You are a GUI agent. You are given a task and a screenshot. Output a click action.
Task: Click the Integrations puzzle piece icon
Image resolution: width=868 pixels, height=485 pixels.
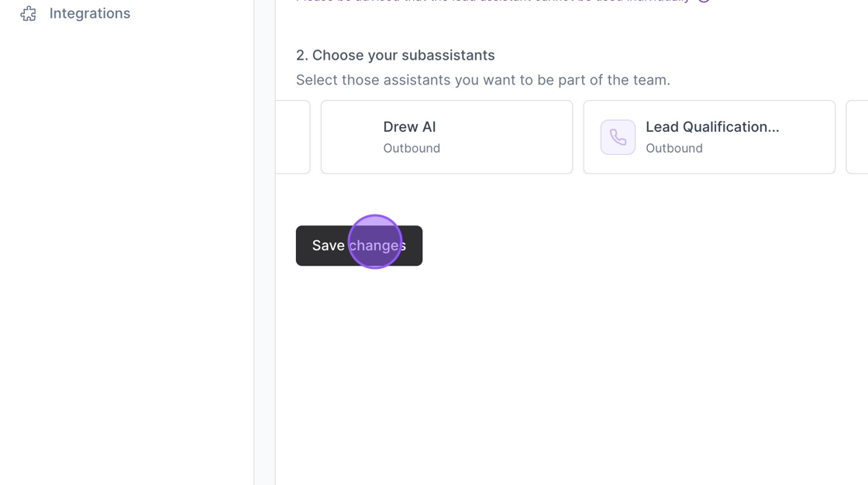[28, 13]
